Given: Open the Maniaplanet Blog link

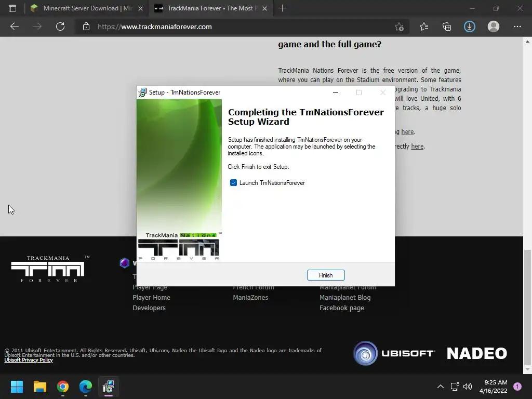Looking at the screenshot, I should (345, 298).
